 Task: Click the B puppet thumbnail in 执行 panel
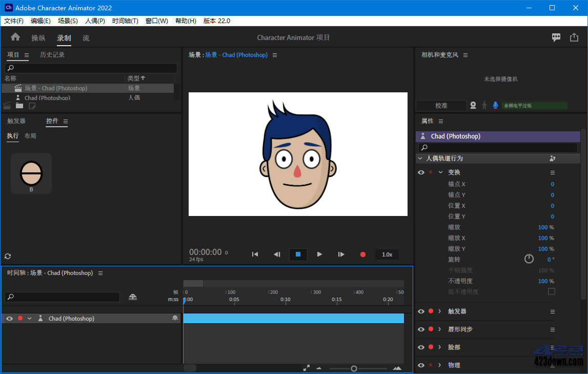(31, 173)
